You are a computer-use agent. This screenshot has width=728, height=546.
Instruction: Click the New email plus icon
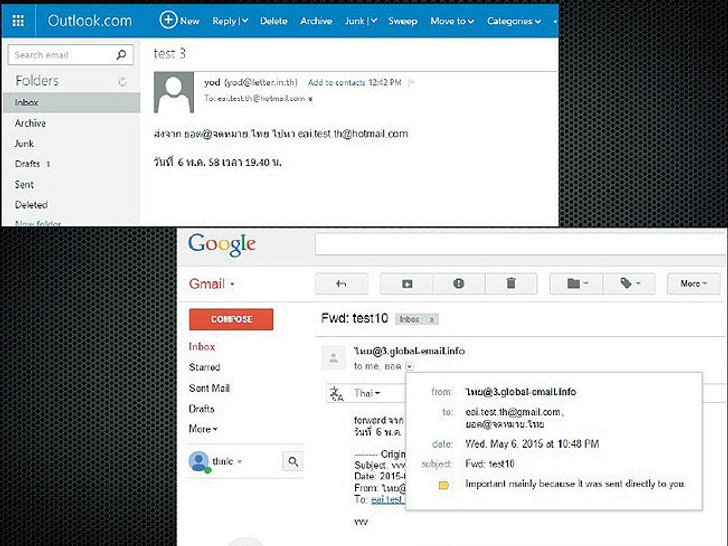click(168, 20)
